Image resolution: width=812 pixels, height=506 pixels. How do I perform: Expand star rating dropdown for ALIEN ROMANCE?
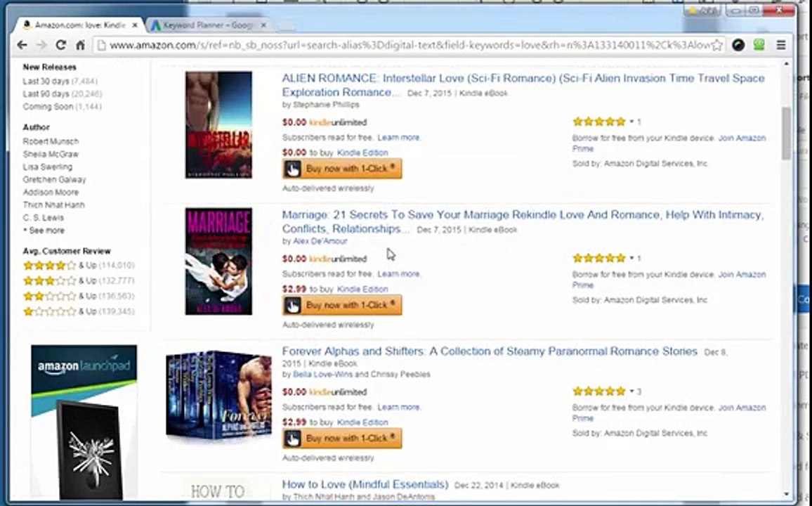click(631, 122)
